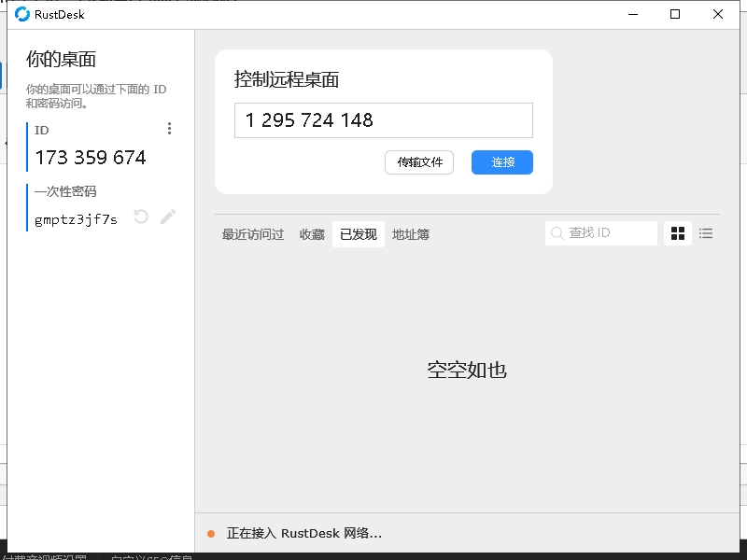Click your ID 173 359 674
The image size is (747, 560).
(91, 158)
